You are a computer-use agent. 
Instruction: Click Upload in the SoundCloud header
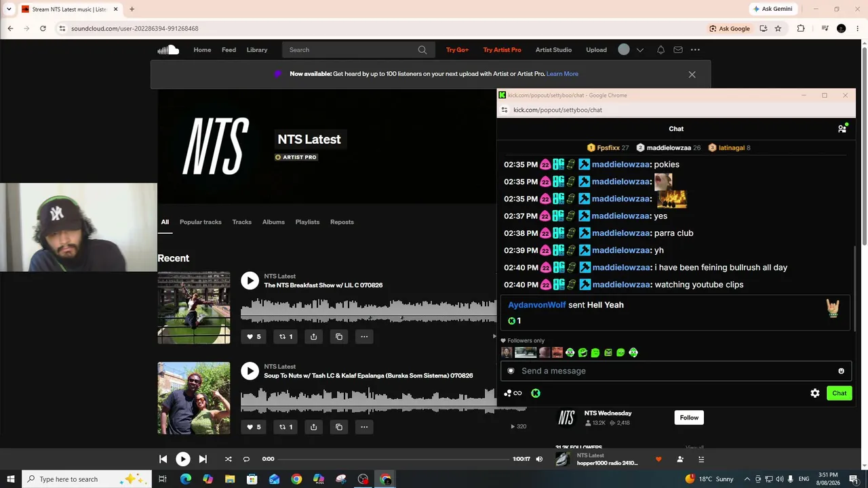click(x=596, y=49)
